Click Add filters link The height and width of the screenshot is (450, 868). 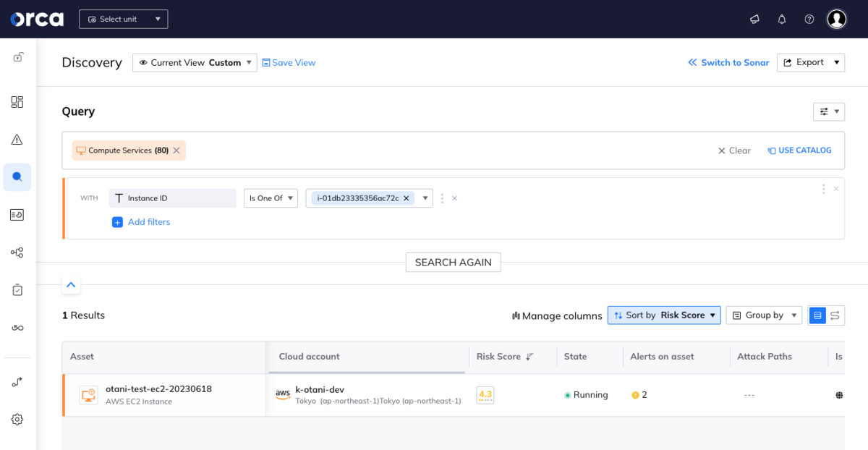tap(149, 222)
